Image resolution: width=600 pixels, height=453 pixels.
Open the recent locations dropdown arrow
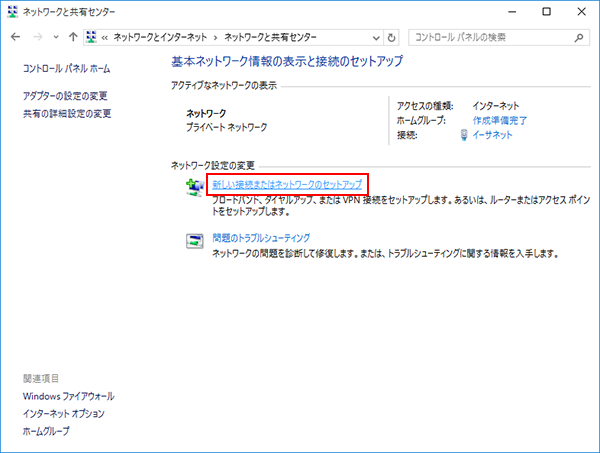pyautogui.click(x=56, y=37)
